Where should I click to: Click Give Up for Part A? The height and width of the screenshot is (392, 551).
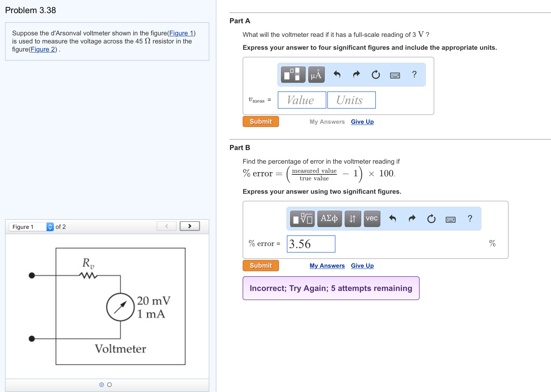coord(362,121)
